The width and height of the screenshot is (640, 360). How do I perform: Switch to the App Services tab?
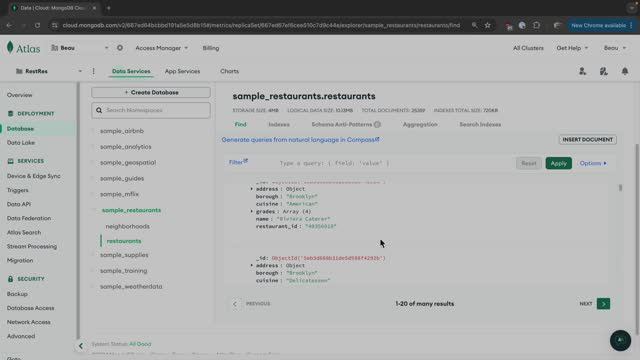point(182,71)
